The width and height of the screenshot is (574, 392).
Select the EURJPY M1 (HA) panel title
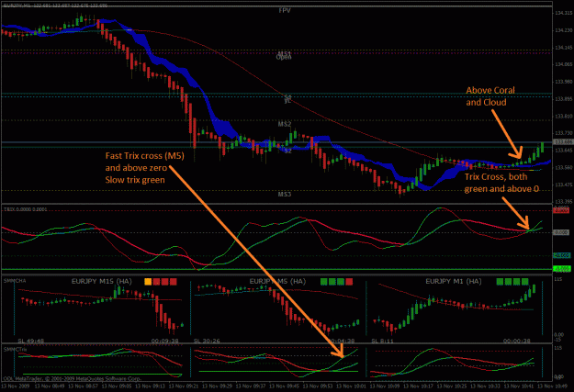(454, 282)
